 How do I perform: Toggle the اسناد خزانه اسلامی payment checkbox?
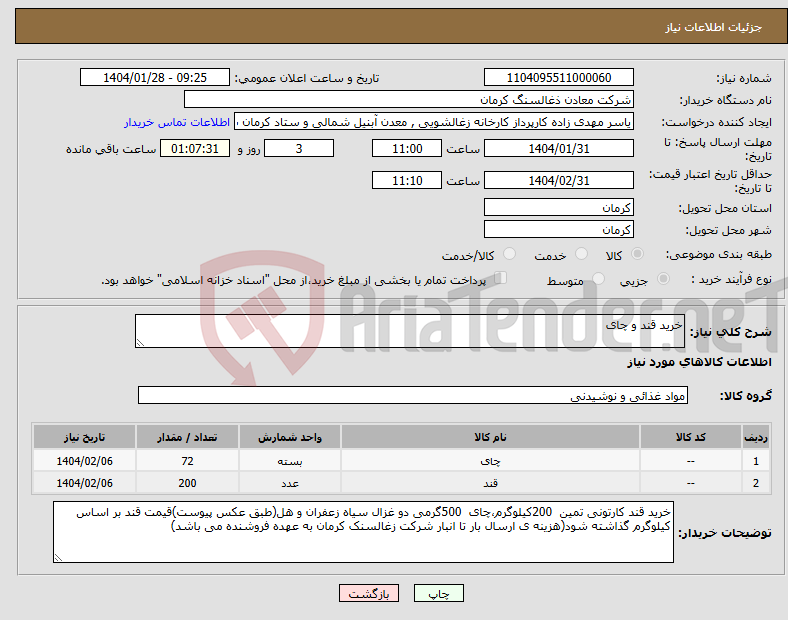(500, 278)
